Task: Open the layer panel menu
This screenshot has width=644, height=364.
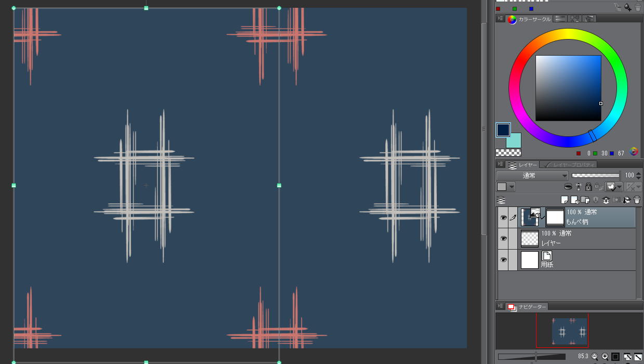Action: [x=500, y=164]
